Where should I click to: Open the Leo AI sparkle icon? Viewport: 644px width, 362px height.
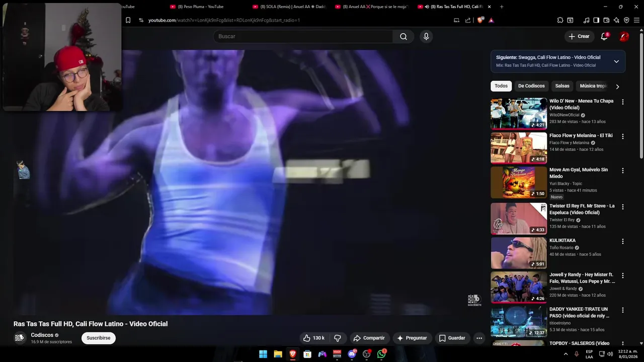(x=616, y=20)
